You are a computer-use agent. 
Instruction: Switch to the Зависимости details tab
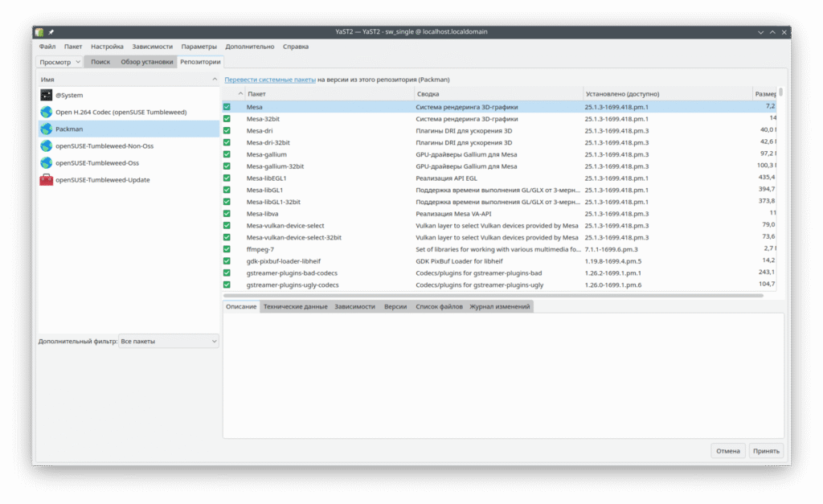[354, 306]
